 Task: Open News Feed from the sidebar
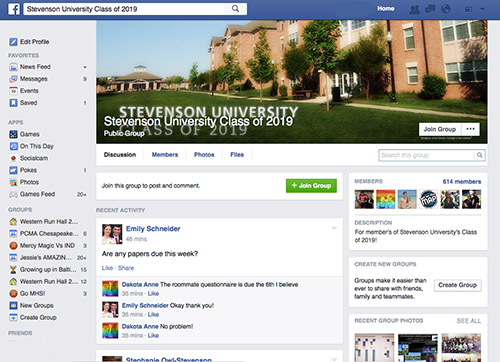pos(35,67)
